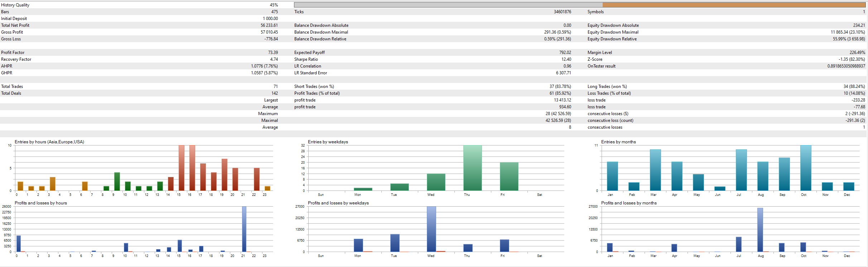Select the Symbols label
The image size is (868, 267).
pos(595,12)
